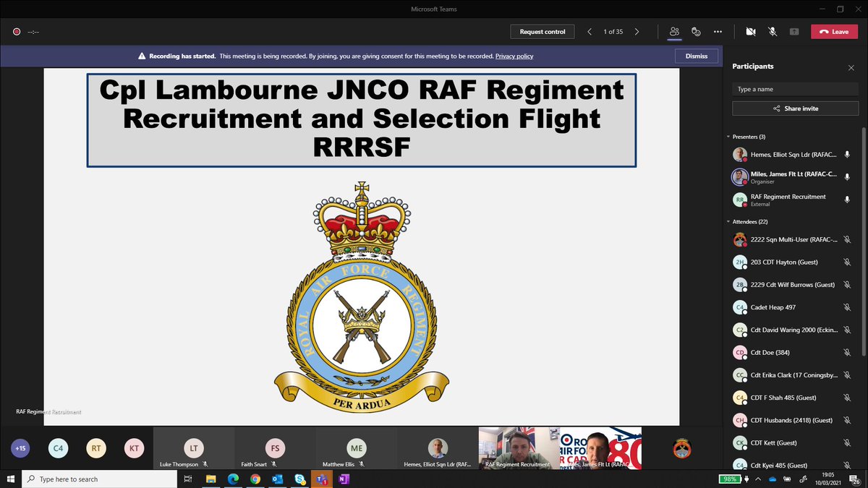Viewport: 868px width, 488px height.
Task: Open the Windows Start menu
Action: coord(9,479)
